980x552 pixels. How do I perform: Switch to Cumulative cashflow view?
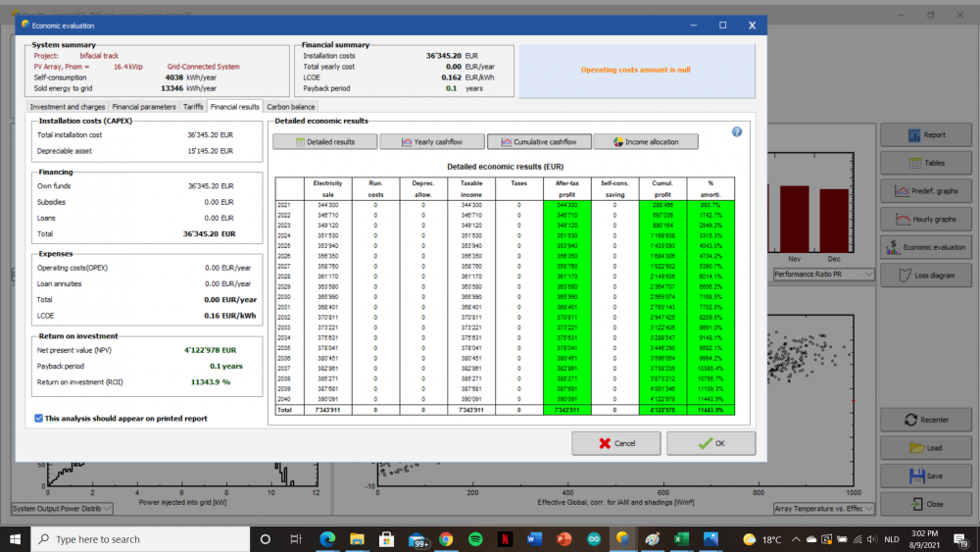(x=539, y=142)
